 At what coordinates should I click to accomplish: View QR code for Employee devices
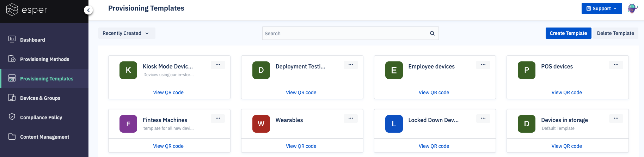tap(434, 92)
